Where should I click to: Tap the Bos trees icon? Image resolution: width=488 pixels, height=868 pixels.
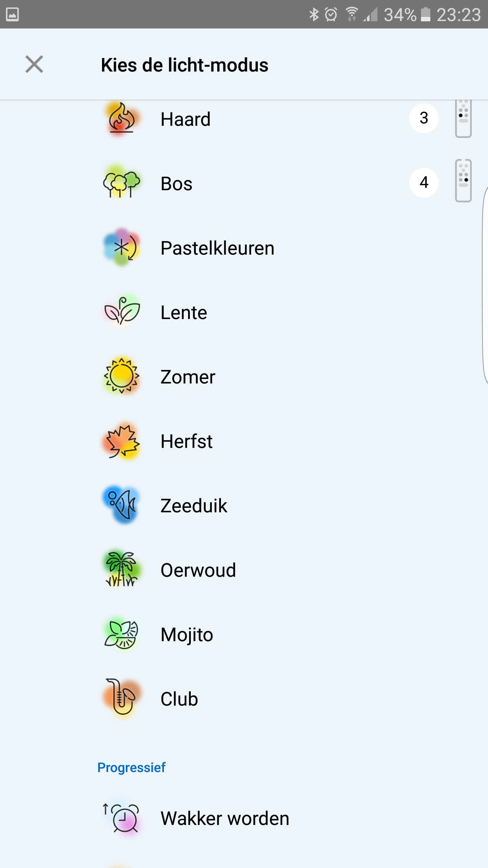tap(121, 183)
